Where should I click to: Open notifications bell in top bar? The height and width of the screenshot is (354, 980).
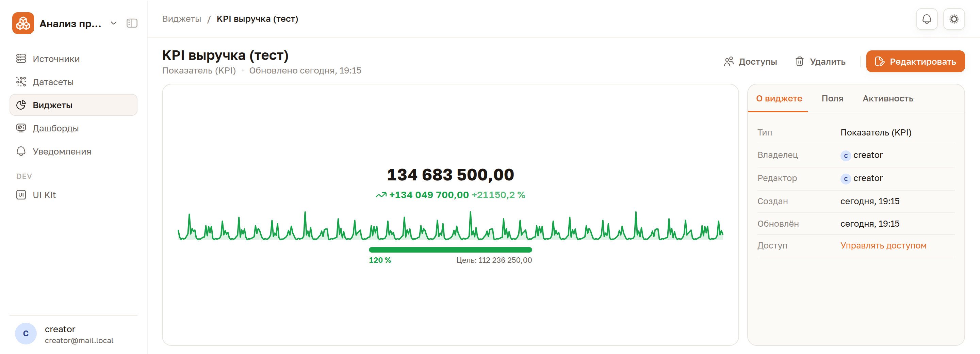click(926, 19)
